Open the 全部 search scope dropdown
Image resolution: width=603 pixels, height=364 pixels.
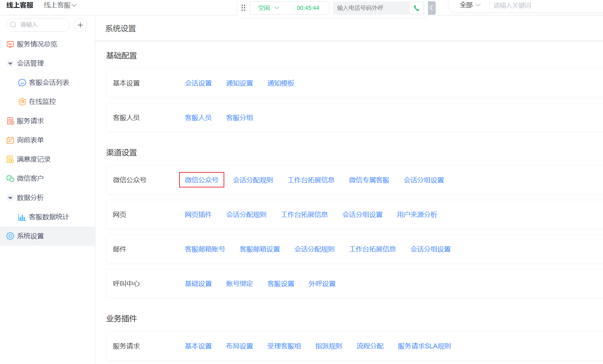point(470,5)
